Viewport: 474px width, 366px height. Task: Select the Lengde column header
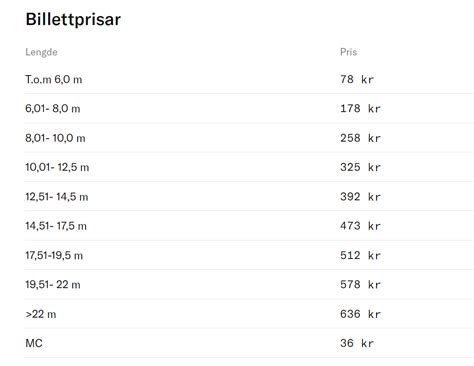click(41, 52)
